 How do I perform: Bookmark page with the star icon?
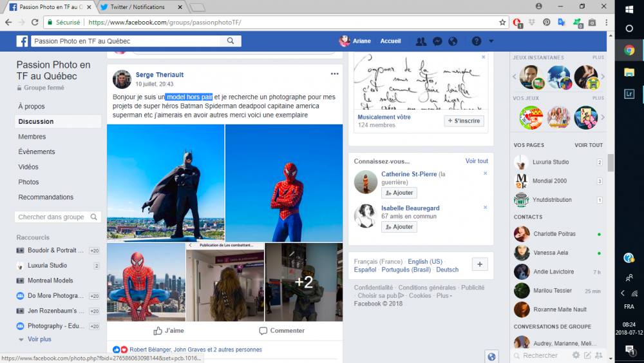[502, 22]
